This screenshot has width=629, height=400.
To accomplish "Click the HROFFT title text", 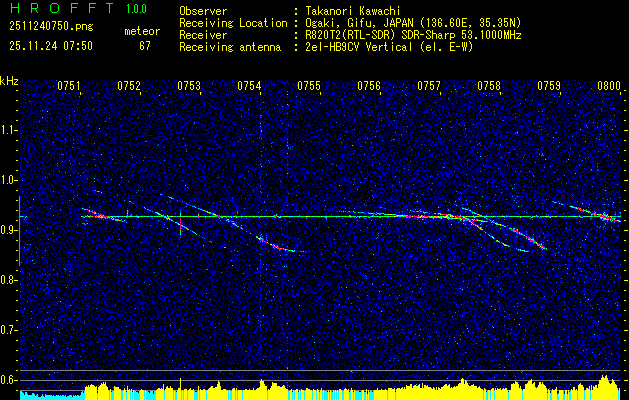I will pos(62,8).
